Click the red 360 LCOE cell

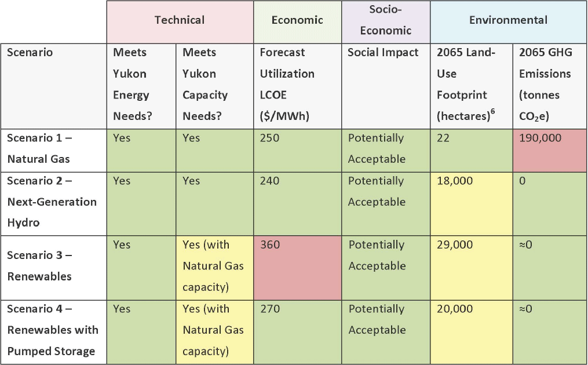297,266
